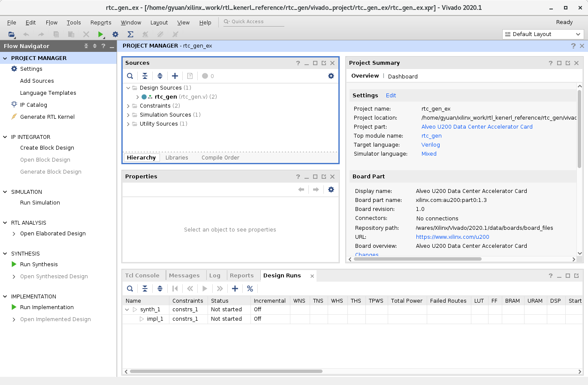
Task: Click the percent icon in Design Runs
Action: [x=250, y=289]
